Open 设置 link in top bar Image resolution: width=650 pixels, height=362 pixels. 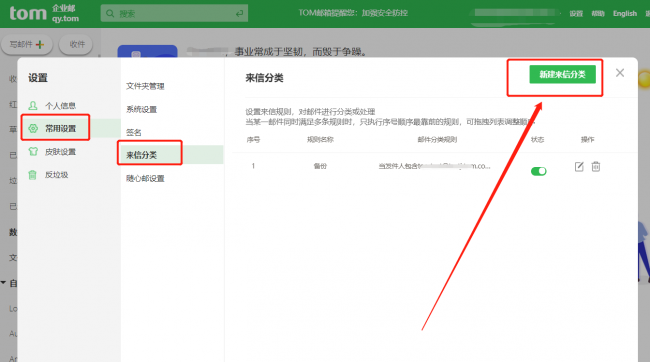coord(576,14)
